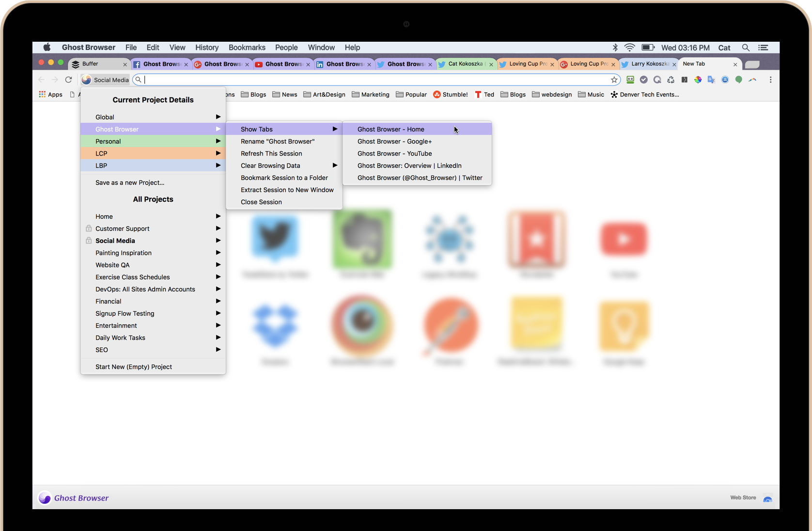Expand the Personal session submenu
Screen dimensions: 812x531
click(x=218, y=141)
